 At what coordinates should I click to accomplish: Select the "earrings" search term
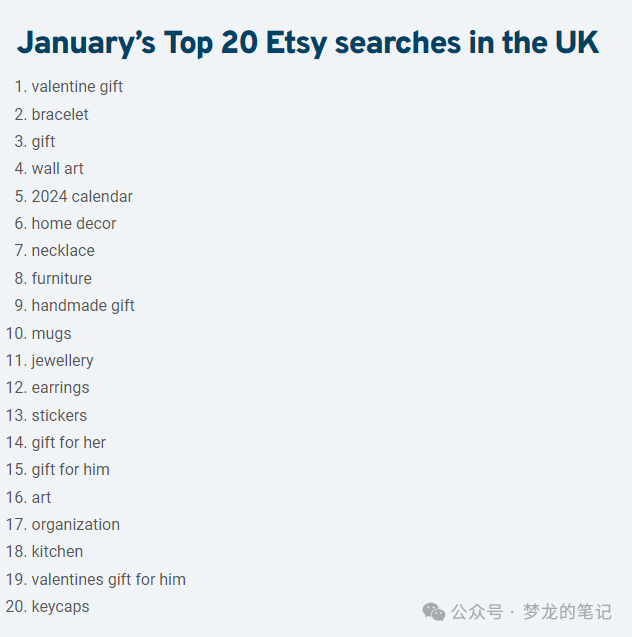pos(60,388)
